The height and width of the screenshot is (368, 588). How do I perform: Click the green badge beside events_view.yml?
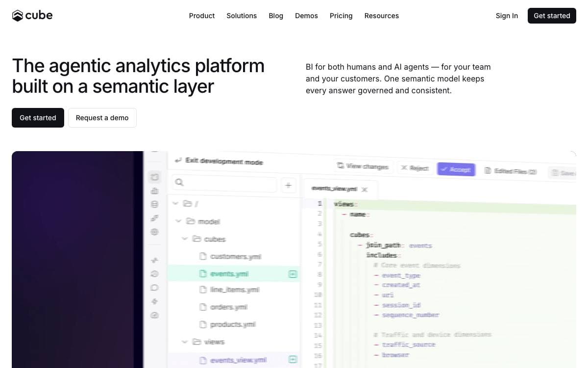[x=293, y=360]
